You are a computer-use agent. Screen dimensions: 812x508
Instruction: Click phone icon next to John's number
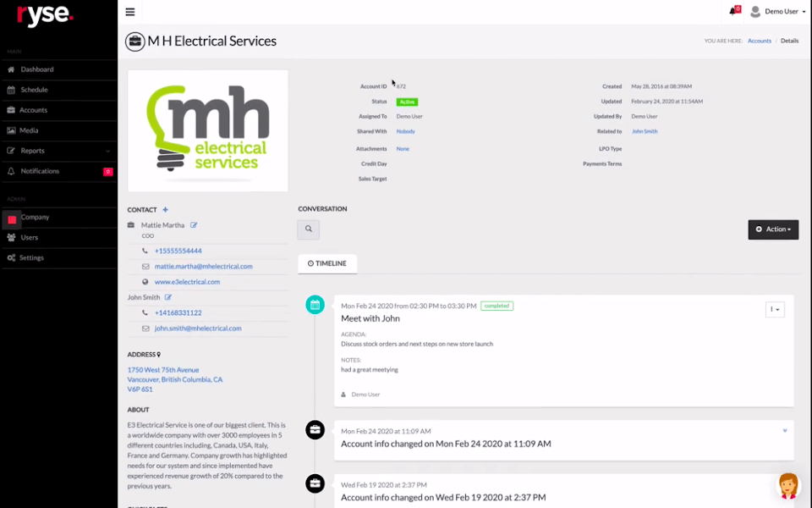click(145, 313)
